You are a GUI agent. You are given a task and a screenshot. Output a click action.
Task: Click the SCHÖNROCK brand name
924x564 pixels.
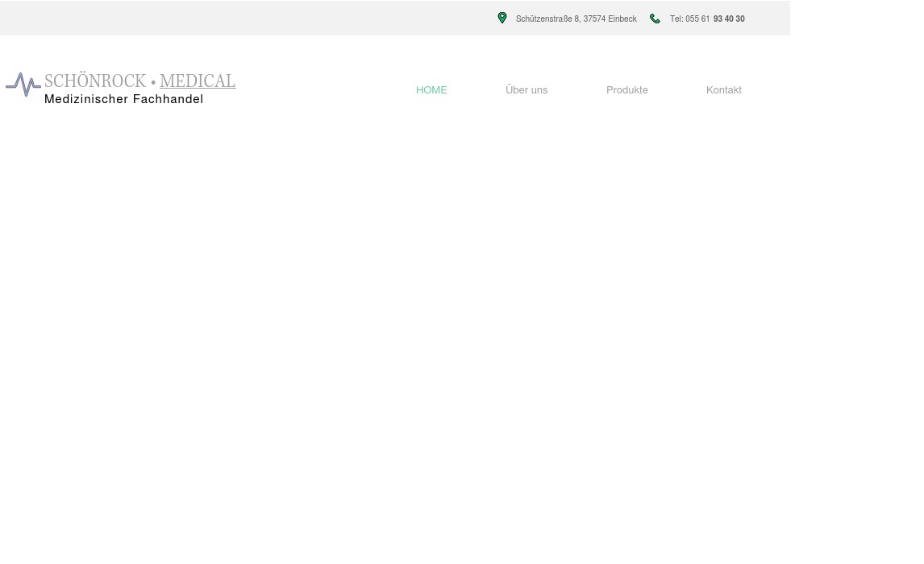pyautogui.click(x=95, y=81)
